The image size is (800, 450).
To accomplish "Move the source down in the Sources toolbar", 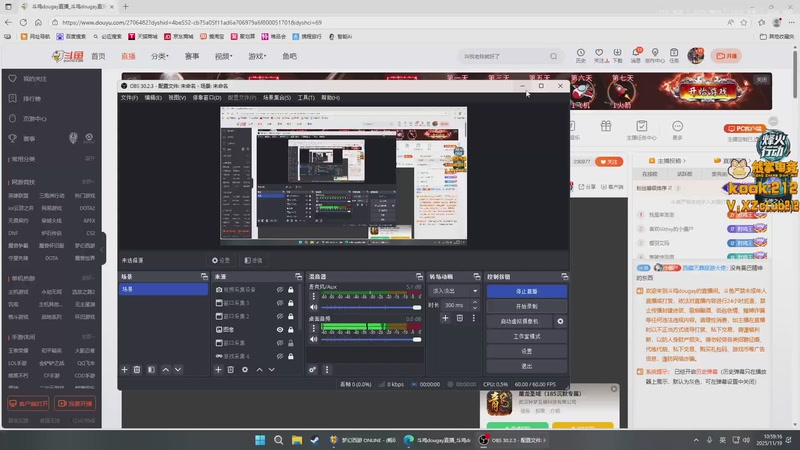I will pos(272,369).
